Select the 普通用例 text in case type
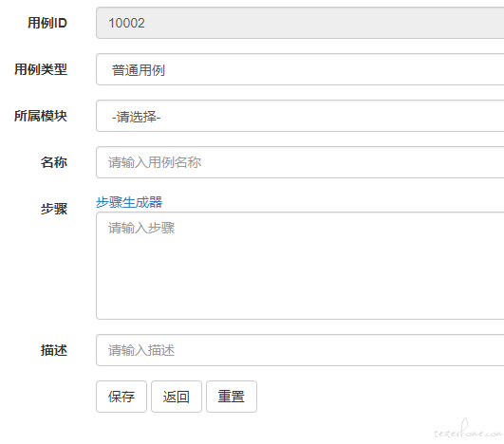This screenshot has width=504, height=444. 139,70
